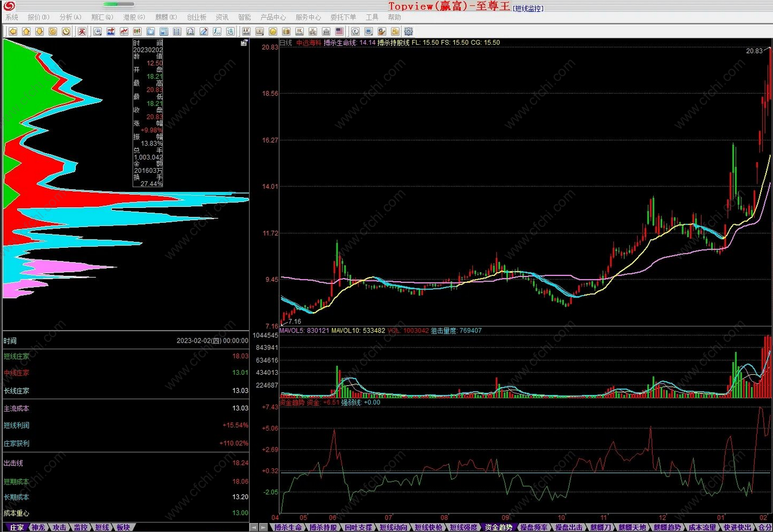Click the yellow back arrow toolbar icon
This screenshot has height=532, width=773.
pos(13,31)
